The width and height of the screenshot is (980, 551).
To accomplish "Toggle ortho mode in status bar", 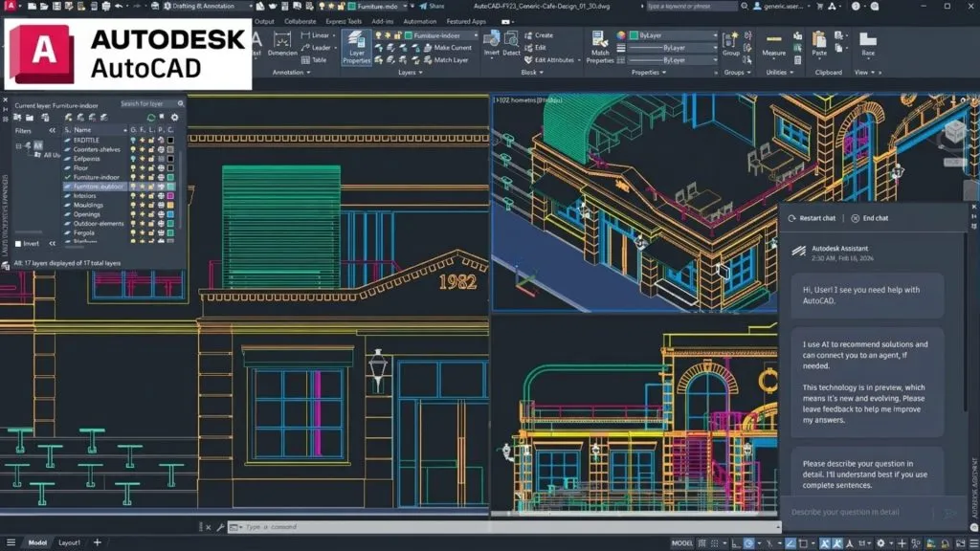I will 736,543.
